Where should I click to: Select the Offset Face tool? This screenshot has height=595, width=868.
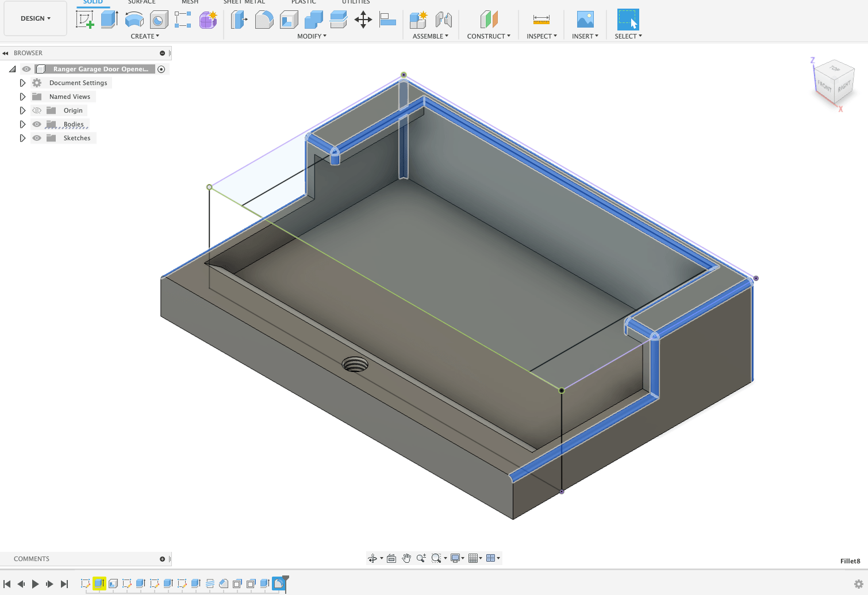[338, 20]
